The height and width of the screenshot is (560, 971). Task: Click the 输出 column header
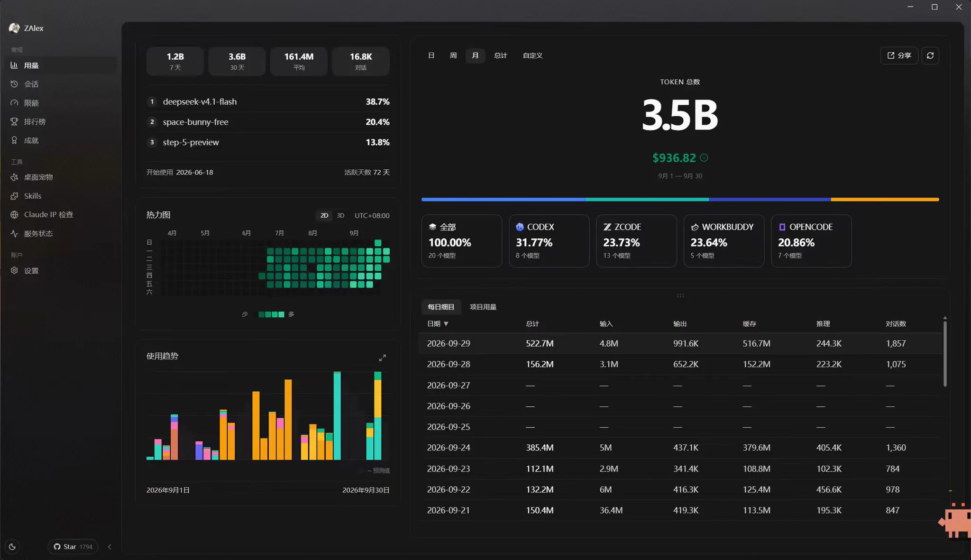point(680,324)
